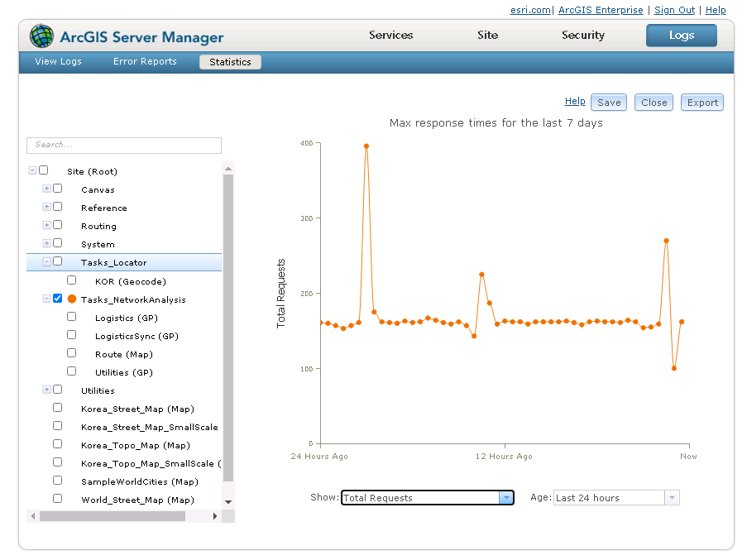This screenshot has height=560, width=747.
Task: Tick the Logistics (GP) checkbox
Action: coord(71,316)
